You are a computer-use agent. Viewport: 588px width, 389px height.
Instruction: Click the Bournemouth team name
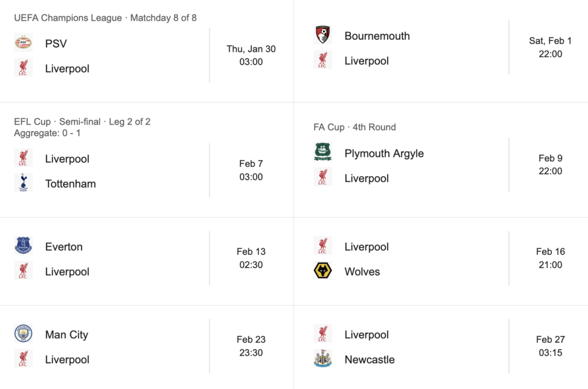(x=377, y=36)
